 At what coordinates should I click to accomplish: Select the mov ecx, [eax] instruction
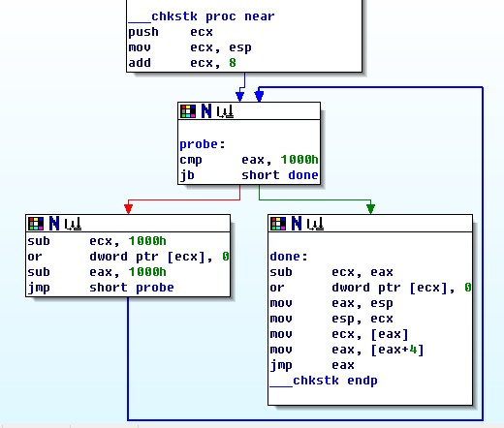click(x=339, y=334)
